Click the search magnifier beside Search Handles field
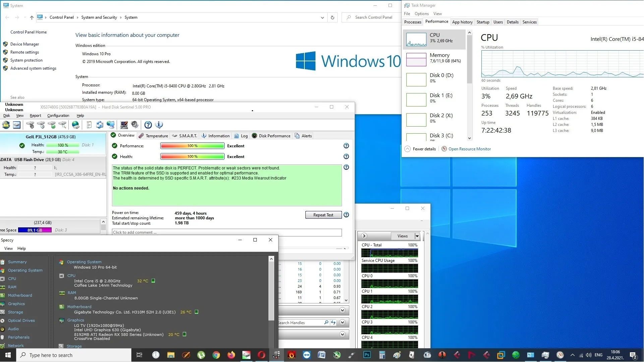The image size is (644, 362). tap(326, 322)
